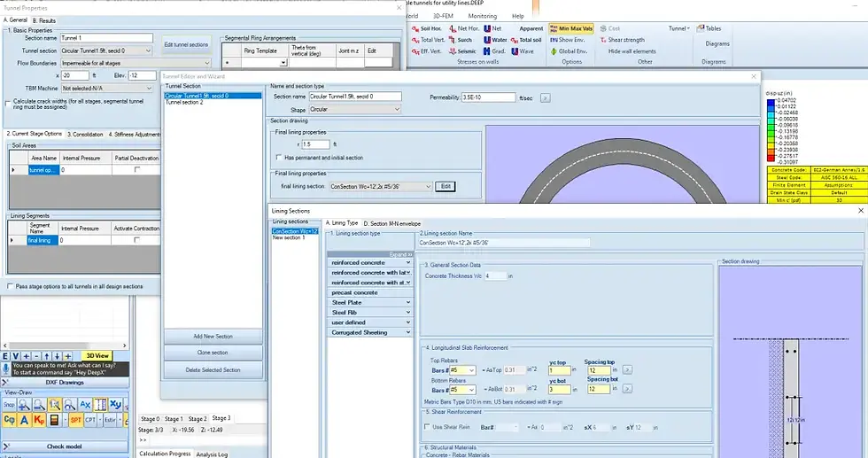Click yellow 3D View button

[x=97, y=355]
